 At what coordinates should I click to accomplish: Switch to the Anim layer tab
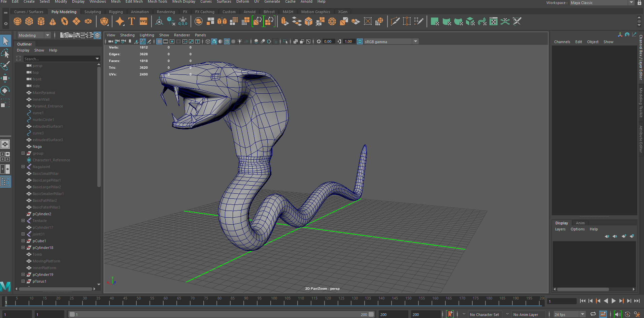(580, 223)
